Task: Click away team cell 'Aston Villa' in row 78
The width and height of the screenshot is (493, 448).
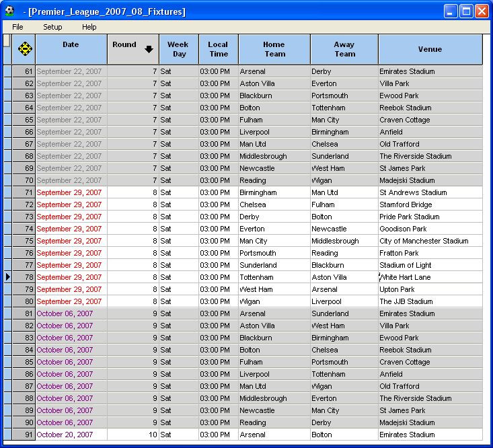Action: pos(344,277)
